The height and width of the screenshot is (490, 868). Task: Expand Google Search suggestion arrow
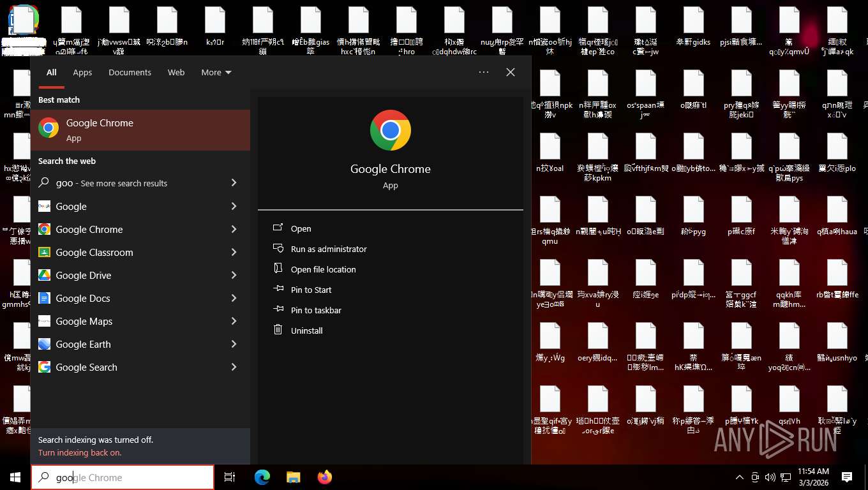[x=234, y=367]
